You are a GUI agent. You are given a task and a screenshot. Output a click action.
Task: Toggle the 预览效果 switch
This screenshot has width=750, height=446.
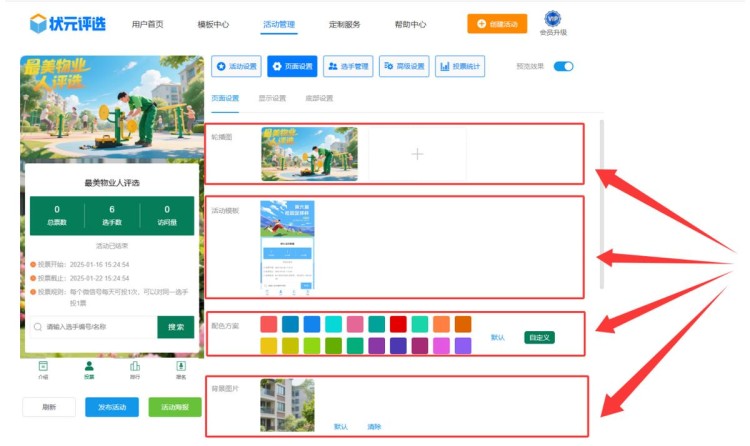point(563,67)
